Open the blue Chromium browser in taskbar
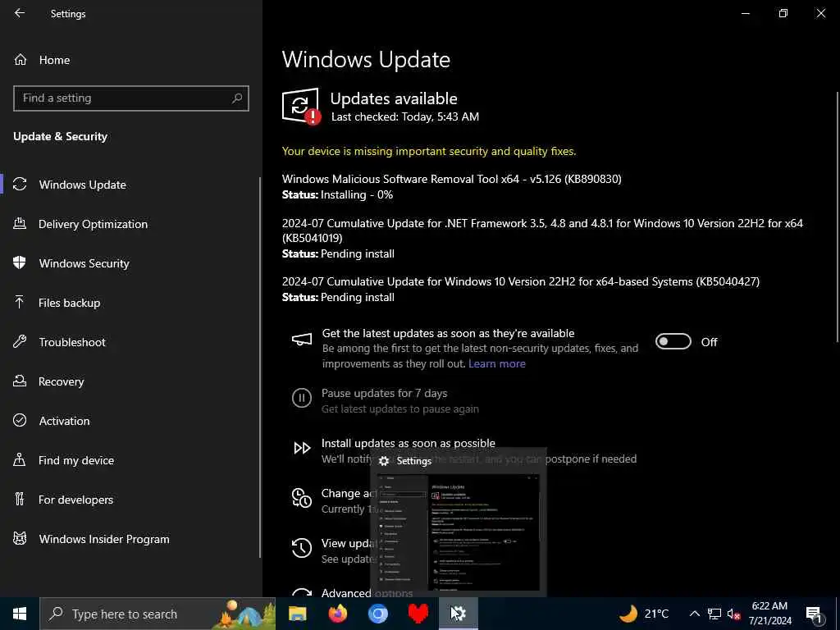The height and width of the screenshot is (630, 840). click(377, 614)
